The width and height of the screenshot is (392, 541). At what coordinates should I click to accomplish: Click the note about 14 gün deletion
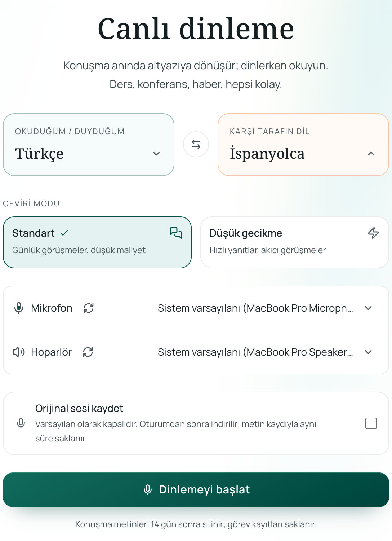196,524
